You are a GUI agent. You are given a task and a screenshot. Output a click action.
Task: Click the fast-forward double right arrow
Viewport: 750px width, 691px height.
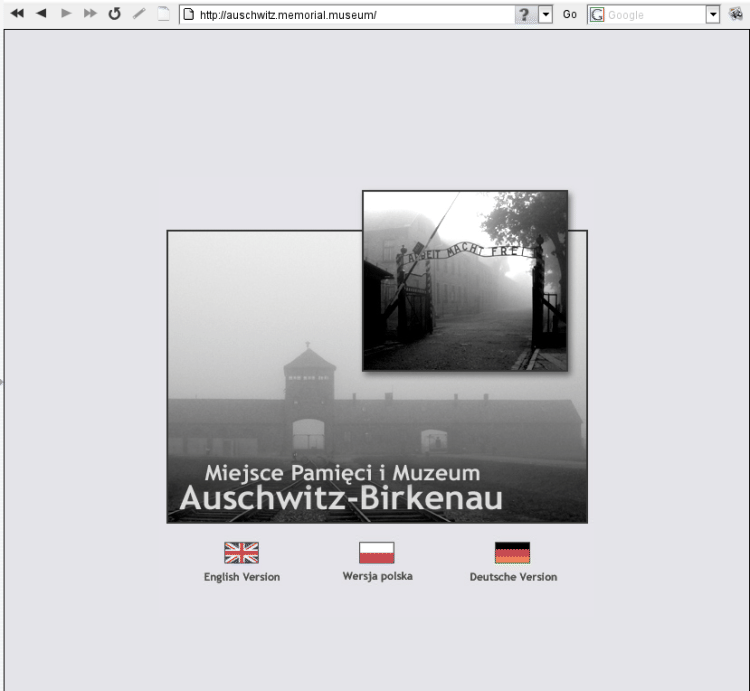tap(90, 14)
